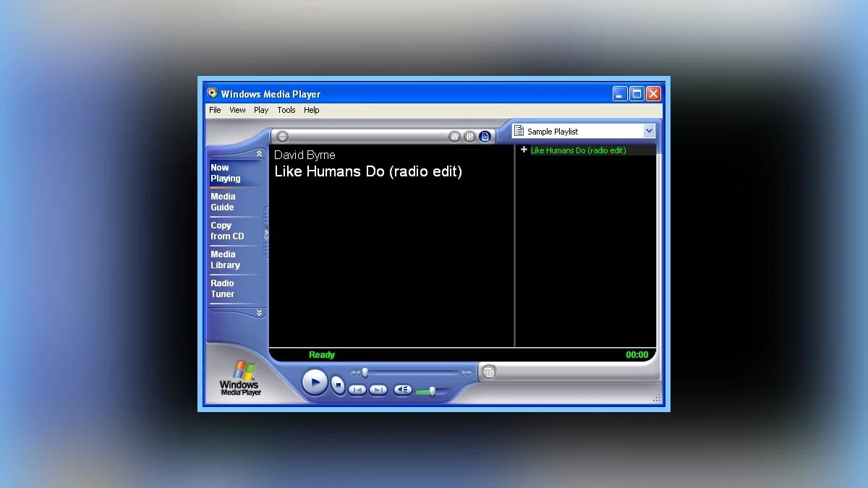Viewport: 868px width, 488px height.
Task: Open the Radio Tuner section
Action: coord(223,288)
